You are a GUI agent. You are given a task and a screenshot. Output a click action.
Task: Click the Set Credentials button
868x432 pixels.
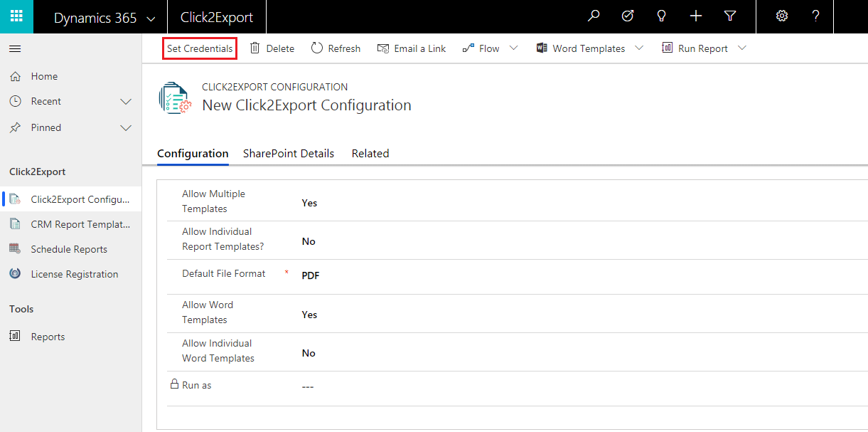200,48
